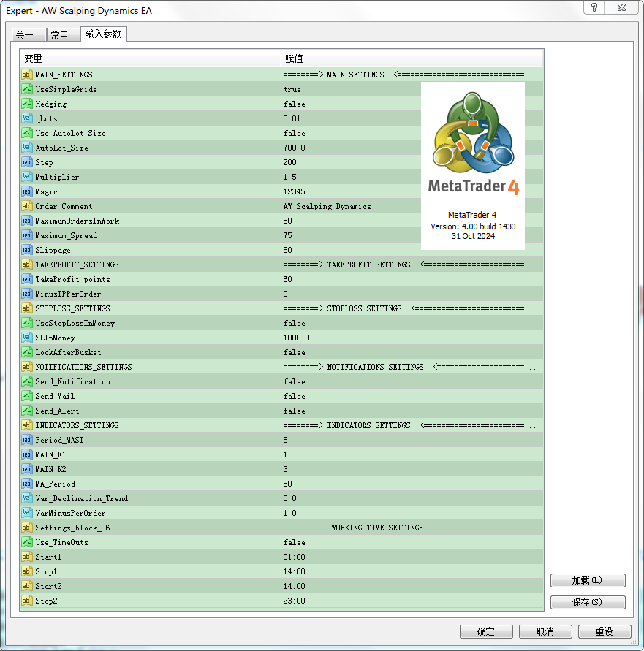The width and height of the screenshot is (644, 651).
Task: Select the Send_Alert value cell
Action: 295,411
